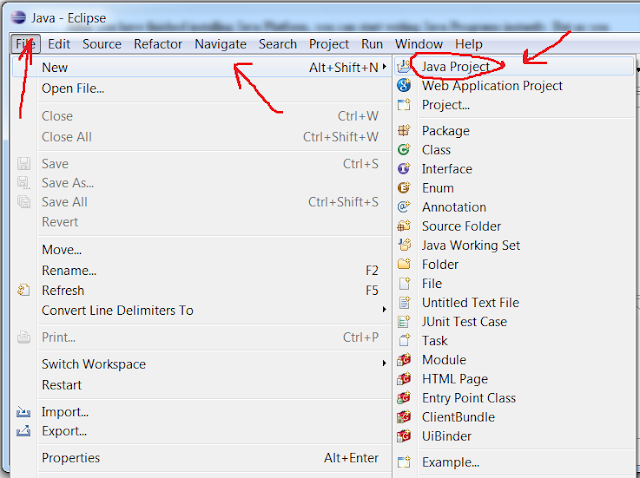Image resolution: width=640 pixels, height=478 pixels.
Task: Click the Import icon in File menu
Action: pyautogui.click(x=23, y=412)
